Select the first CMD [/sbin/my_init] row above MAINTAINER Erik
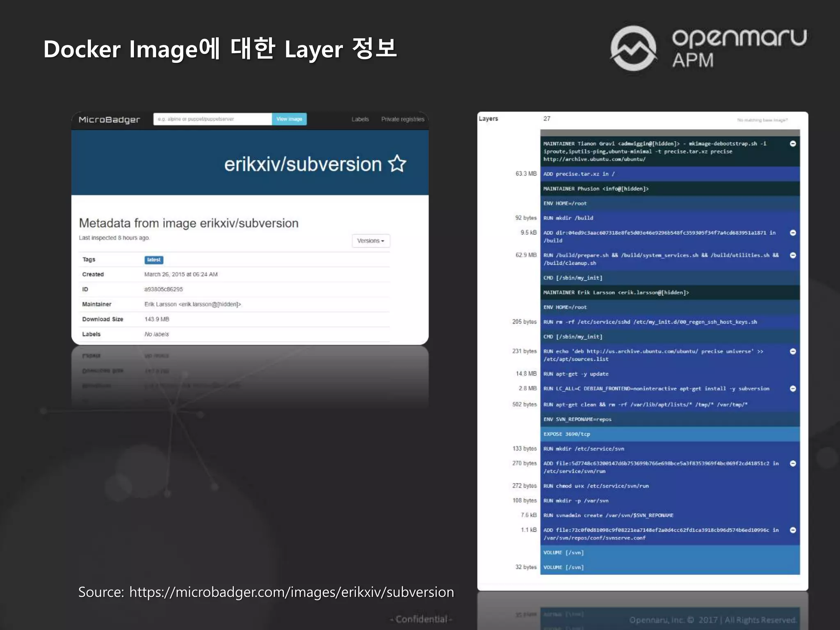This screenshot has height=630, width=840. click(670, 278)
